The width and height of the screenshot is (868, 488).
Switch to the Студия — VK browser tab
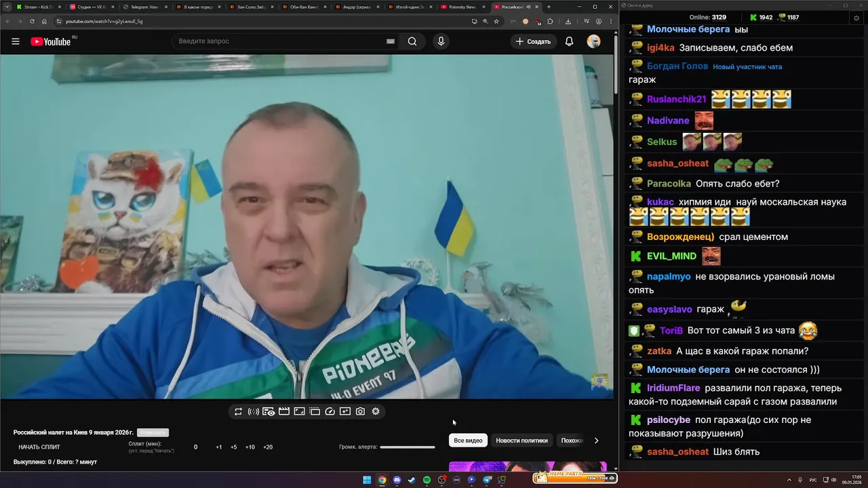click(93, 7)
